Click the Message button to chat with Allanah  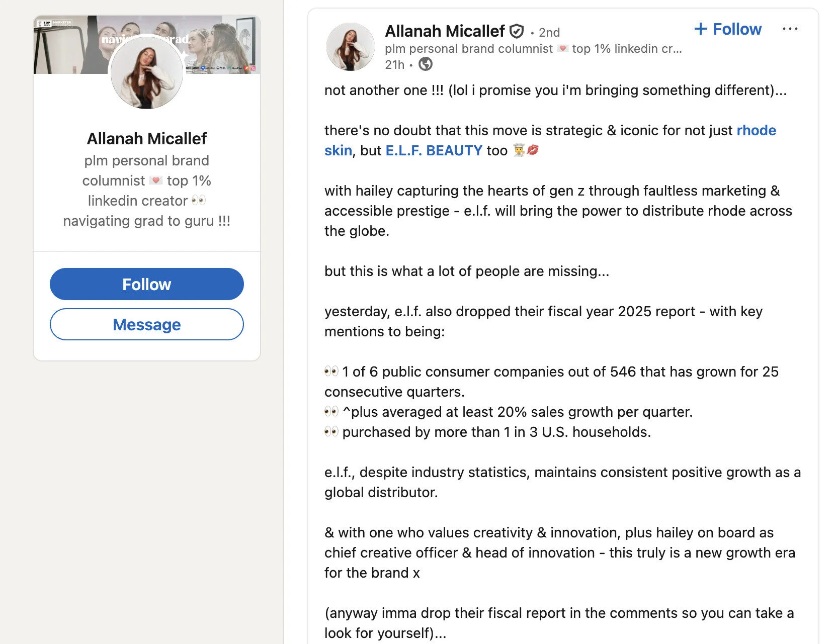point(146,324)
